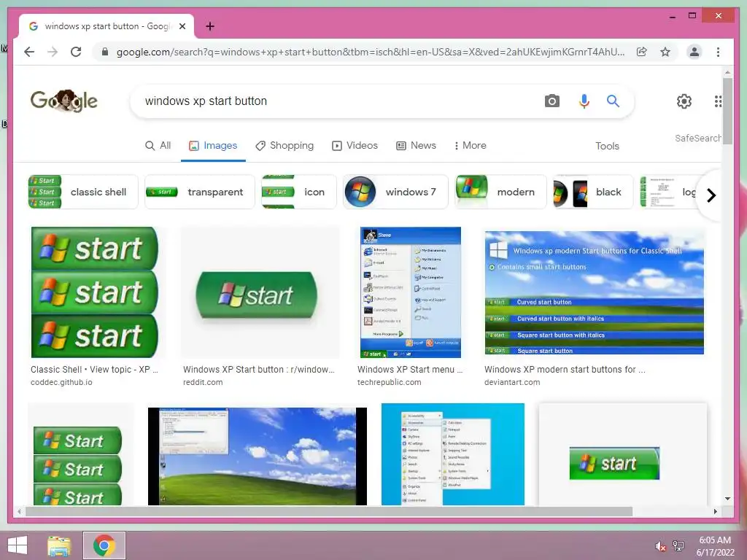Open the blue desktop start menu thumbnail
Viewport: 747px width, 560px height.
pos(452,454)
